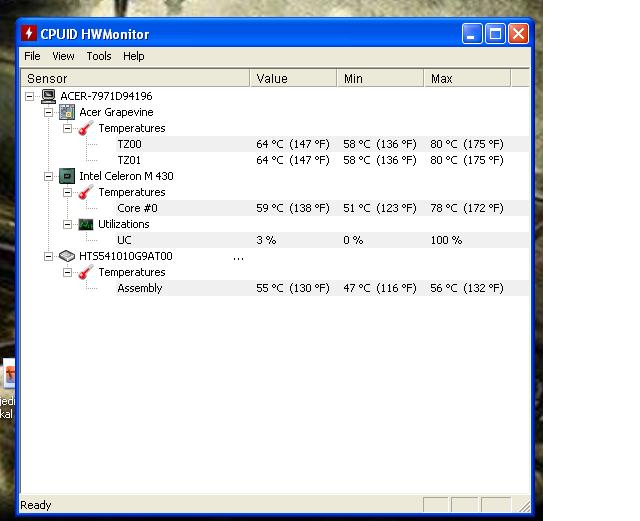Maximize the HWMonitor window
The image size is (640, 521).
click(x=495, y=33)
